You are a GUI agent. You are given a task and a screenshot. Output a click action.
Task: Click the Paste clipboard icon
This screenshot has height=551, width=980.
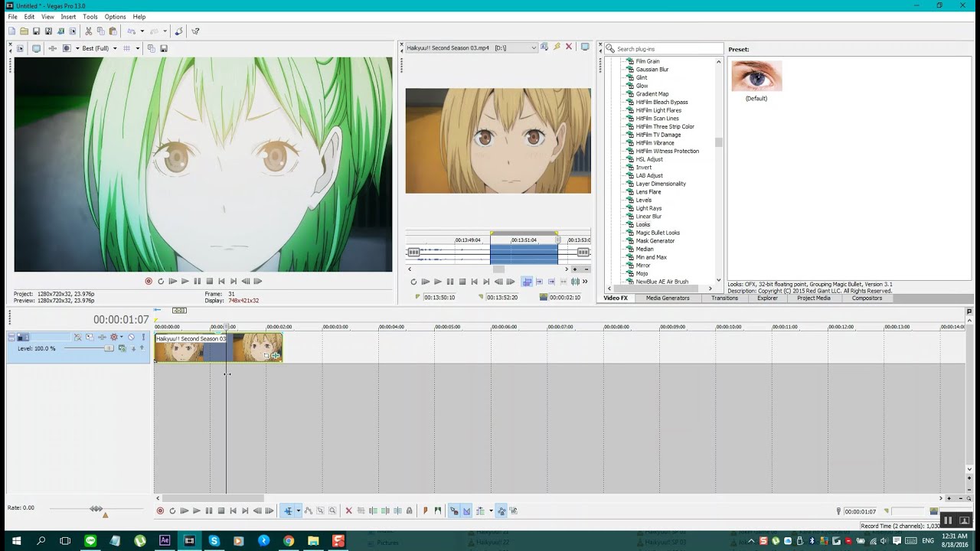(x=113, y=31)
